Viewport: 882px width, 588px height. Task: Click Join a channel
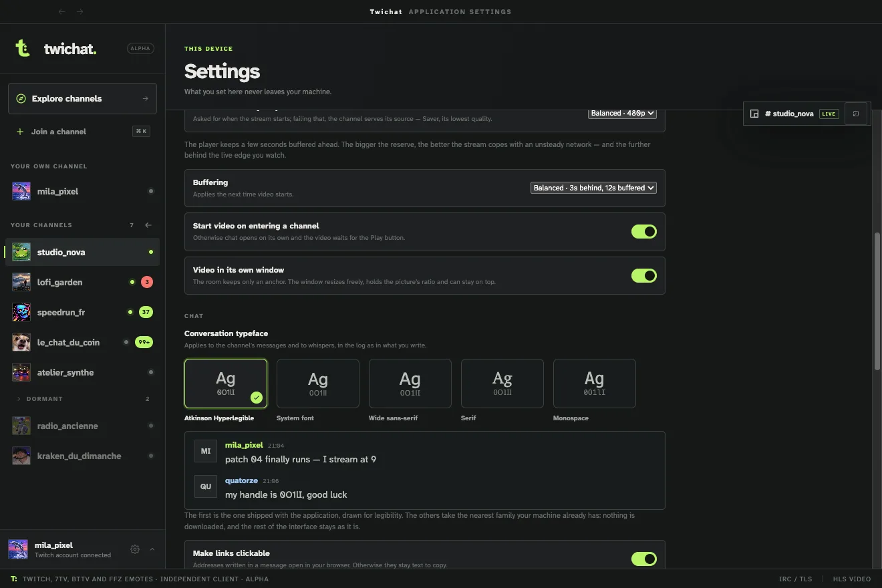(x=83, y=132)
